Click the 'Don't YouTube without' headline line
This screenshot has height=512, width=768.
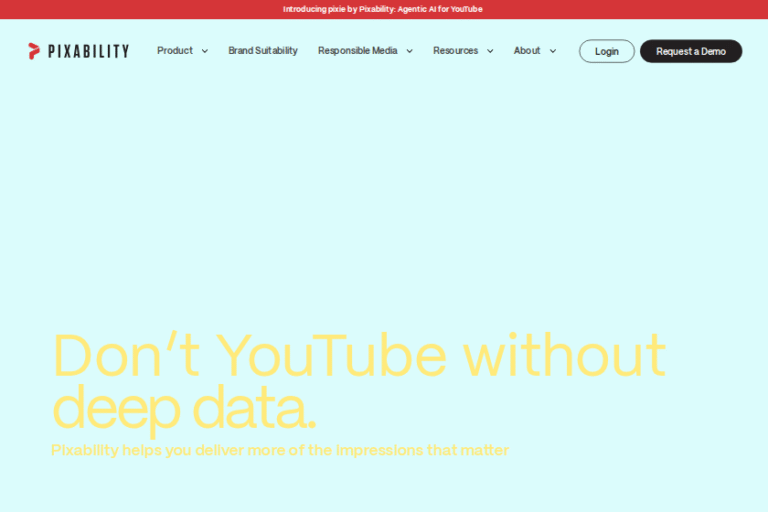[x=358, y=356]
